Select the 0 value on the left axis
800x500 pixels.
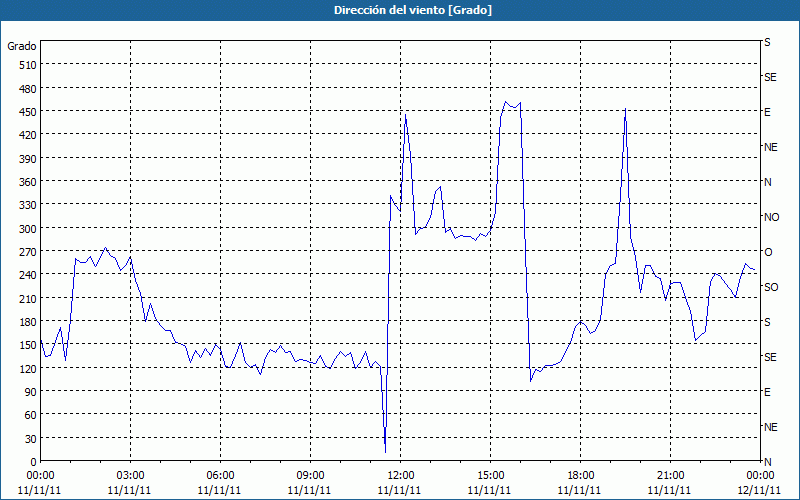tap(34, 462)
